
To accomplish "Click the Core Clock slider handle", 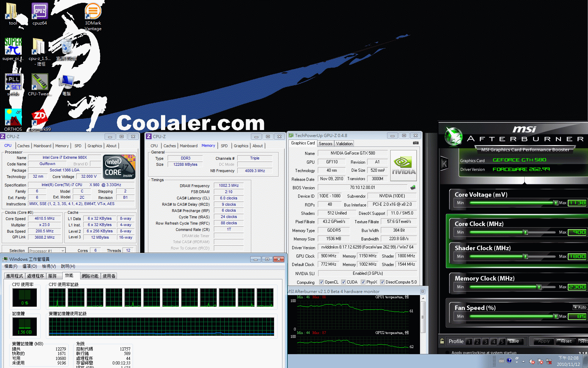I will [x=525, y=232].
